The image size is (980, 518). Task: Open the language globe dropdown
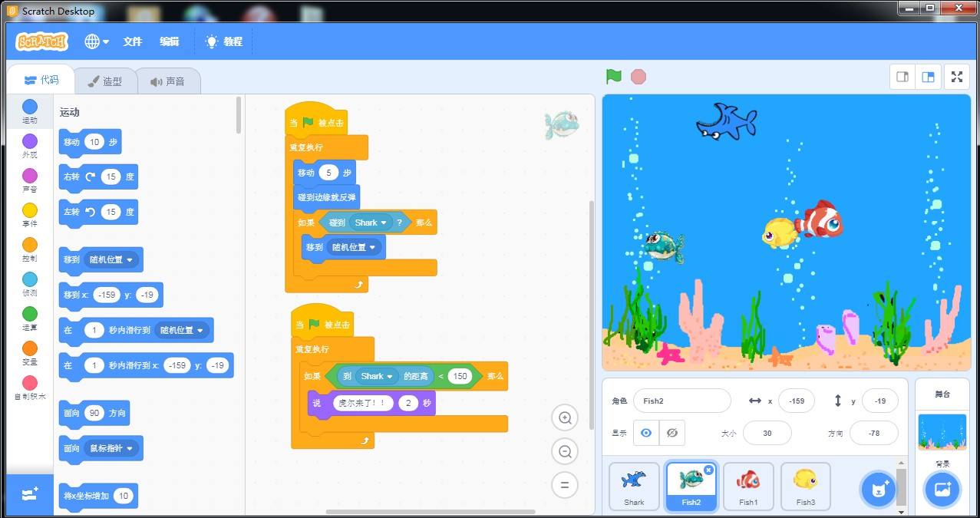(97, 41)
